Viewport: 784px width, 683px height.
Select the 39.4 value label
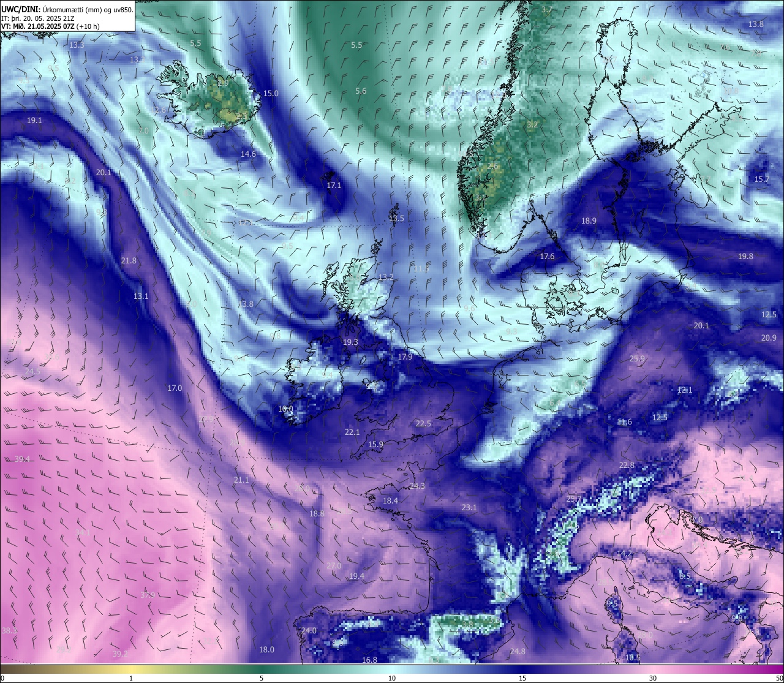(22, 459)
